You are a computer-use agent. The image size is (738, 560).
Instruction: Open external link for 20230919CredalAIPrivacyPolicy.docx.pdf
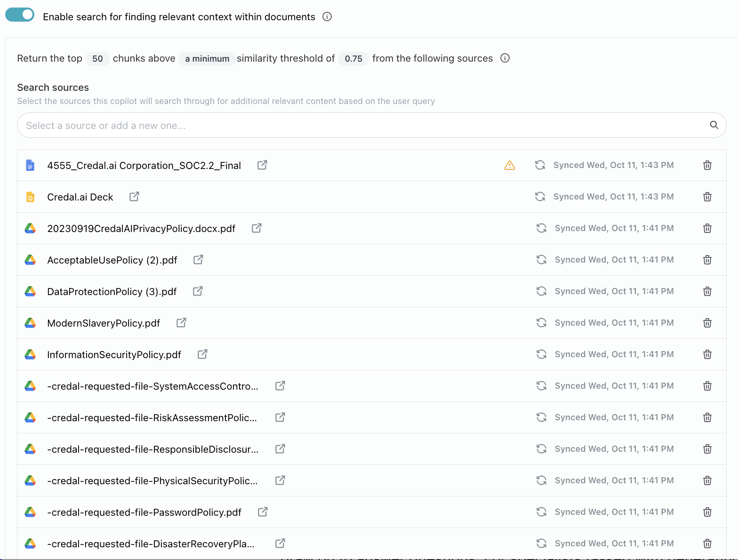tap(257, 228)
